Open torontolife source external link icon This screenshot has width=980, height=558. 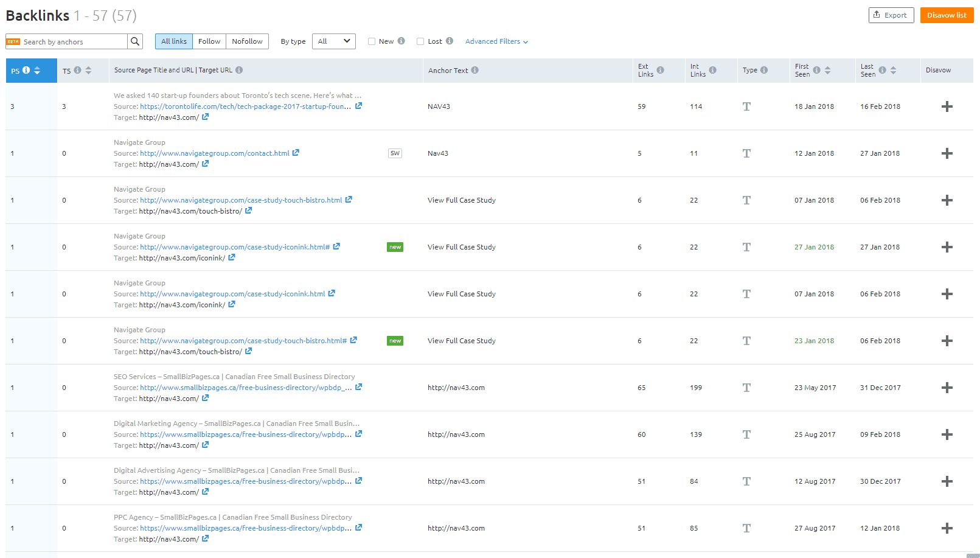358,106
